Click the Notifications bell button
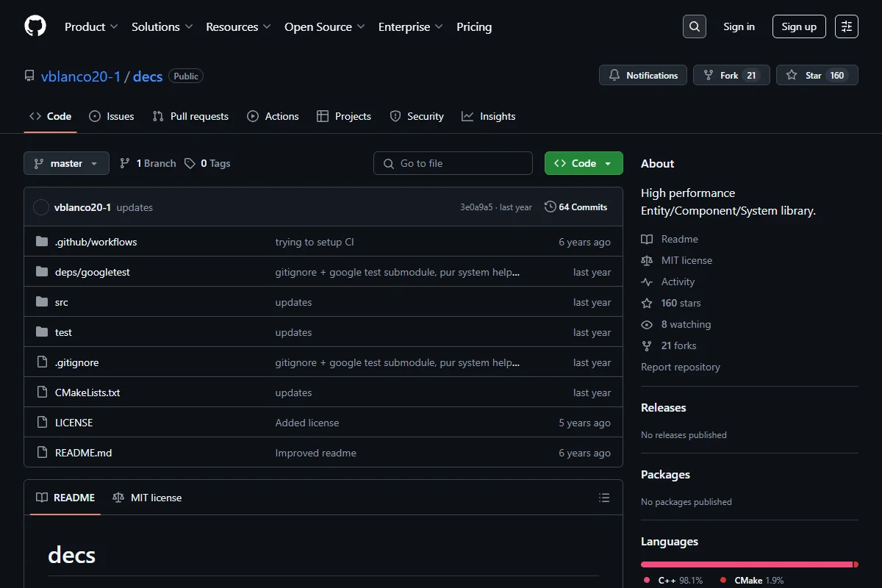Viewport: 882px width, 588px height. click(643, 75)
